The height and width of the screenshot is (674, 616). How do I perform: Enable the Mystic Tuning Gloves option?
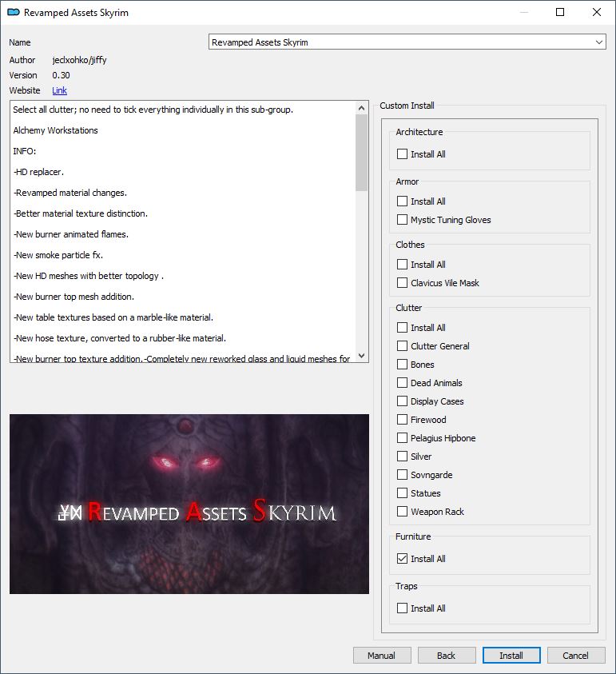pyautogui.click(x=402, y=220)
